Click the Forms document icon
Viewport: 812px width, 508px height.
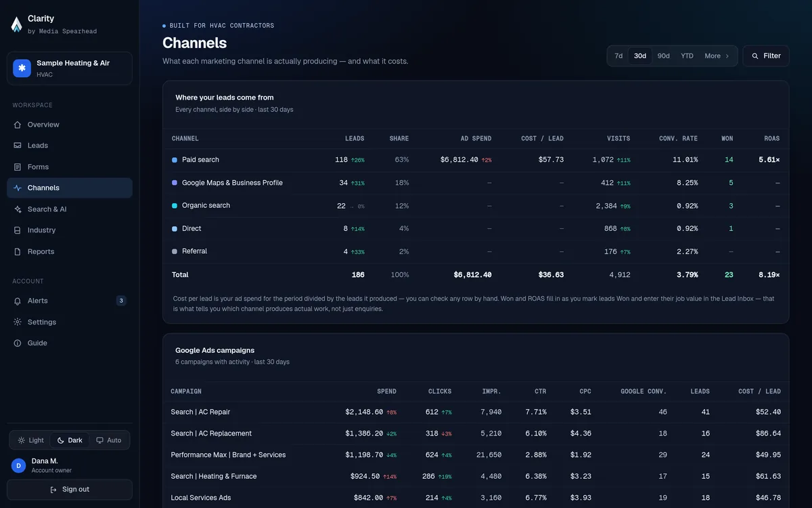[x=18, y=167]
